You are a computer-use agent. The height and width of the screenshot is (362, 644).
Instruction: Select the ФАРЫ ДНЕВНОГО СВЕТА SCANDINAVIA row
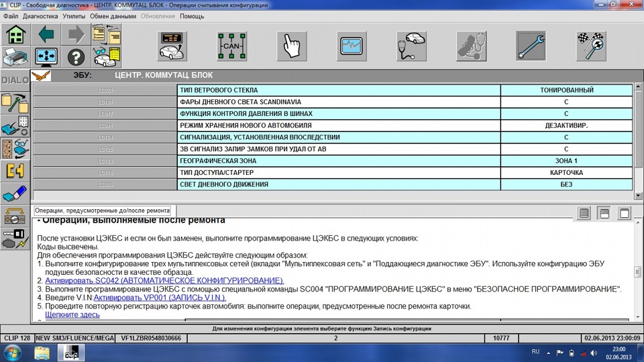(x=333, y=102)
